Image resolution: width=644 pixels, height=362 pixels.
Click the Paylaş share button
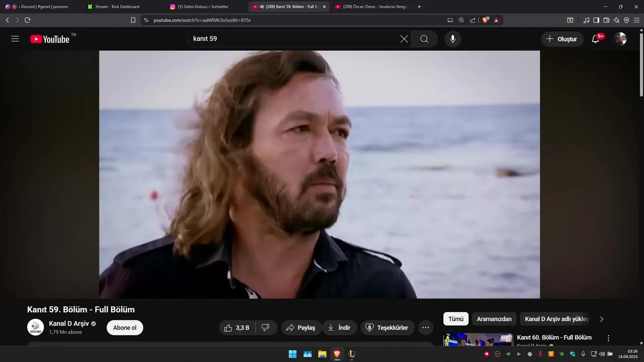[301, 328]
